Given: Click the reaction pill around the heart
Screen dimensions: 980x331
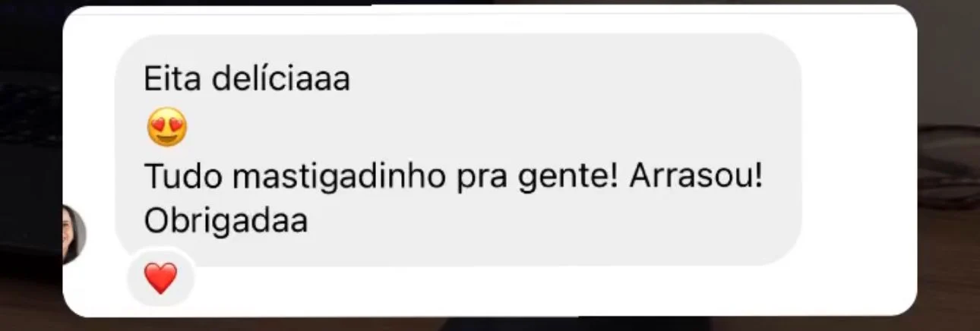Looking at the screenshot, I should coord(160,279).
